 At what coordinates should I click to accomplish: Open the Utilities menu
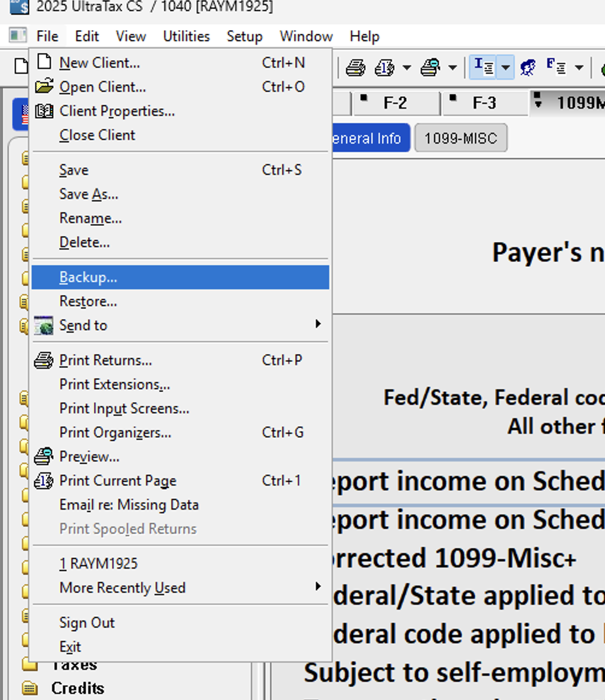tap(186, 36)
